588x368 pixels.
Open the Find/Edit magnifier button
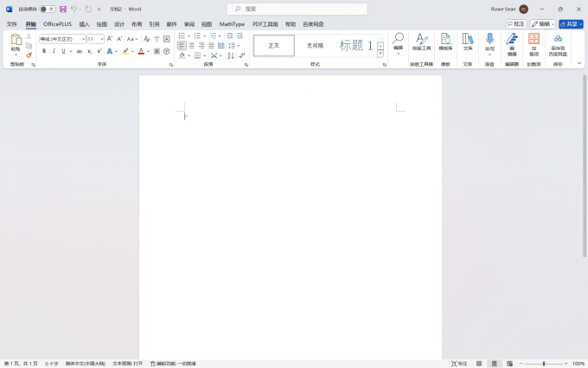click(398, 43)
